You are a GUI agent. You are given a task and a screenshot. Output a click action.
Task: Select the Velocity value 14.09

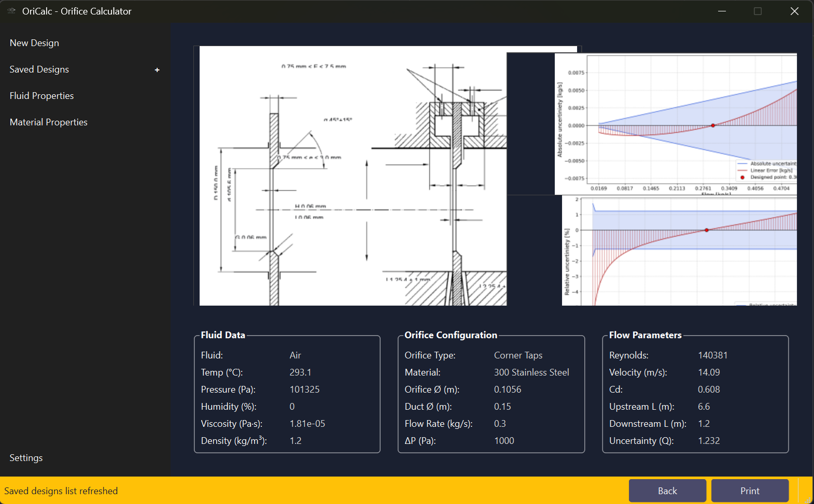[709, 372]
